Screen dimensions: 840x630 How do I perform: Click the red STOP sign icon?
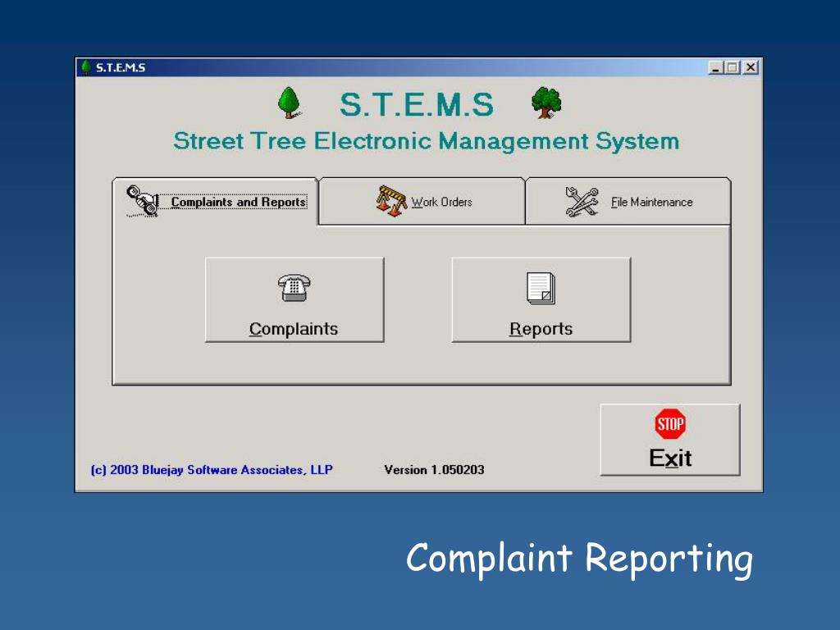pyautogui.click(x=669, y=424)
